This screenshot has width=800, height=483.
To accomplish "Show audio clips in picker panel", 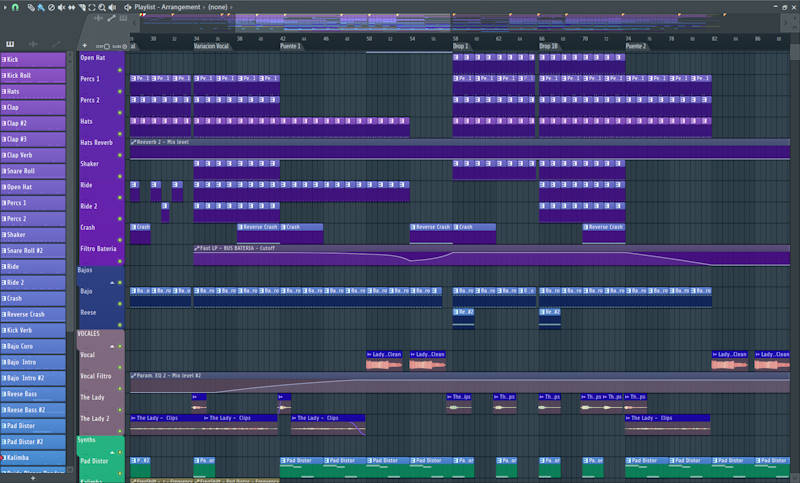I will [33, 44].
